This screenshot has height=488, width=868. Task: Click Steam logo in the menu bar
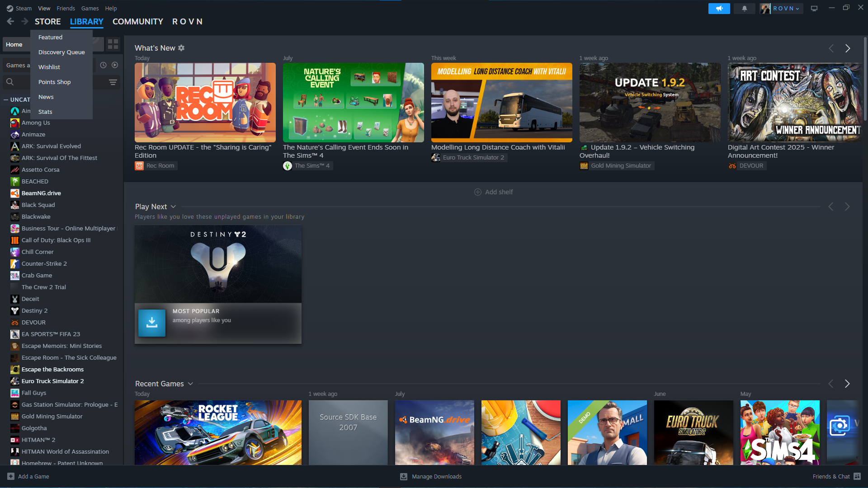click(x=10, y=8)
